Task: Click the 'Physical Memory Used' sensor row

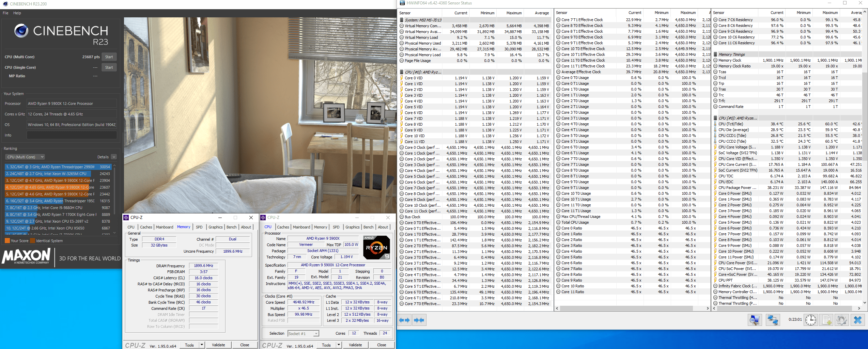Action: pos(475,43)
